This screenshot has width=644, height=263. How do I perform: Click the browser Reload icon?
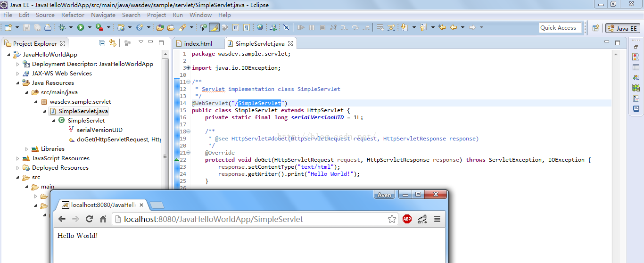89,219
